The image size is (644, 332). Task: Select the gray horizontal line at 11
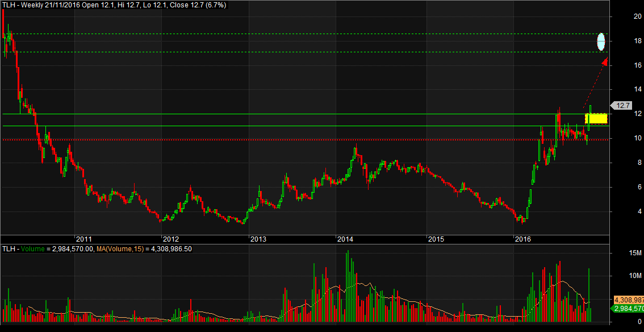pyautogui.click(x=284, y=126)
